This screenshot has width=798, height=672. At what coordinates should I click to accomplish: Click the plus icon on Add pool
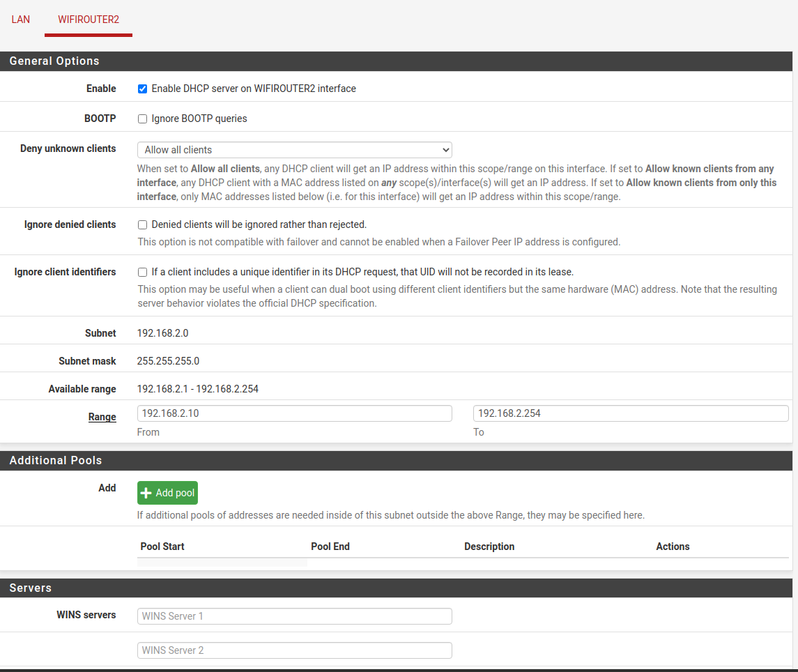tap(146, 493)
